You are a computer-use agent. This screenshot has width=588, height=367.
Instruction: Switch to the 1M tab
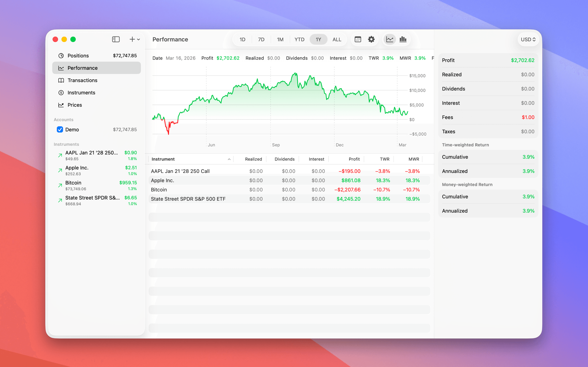pyautogui.click(x=280, y=39)
